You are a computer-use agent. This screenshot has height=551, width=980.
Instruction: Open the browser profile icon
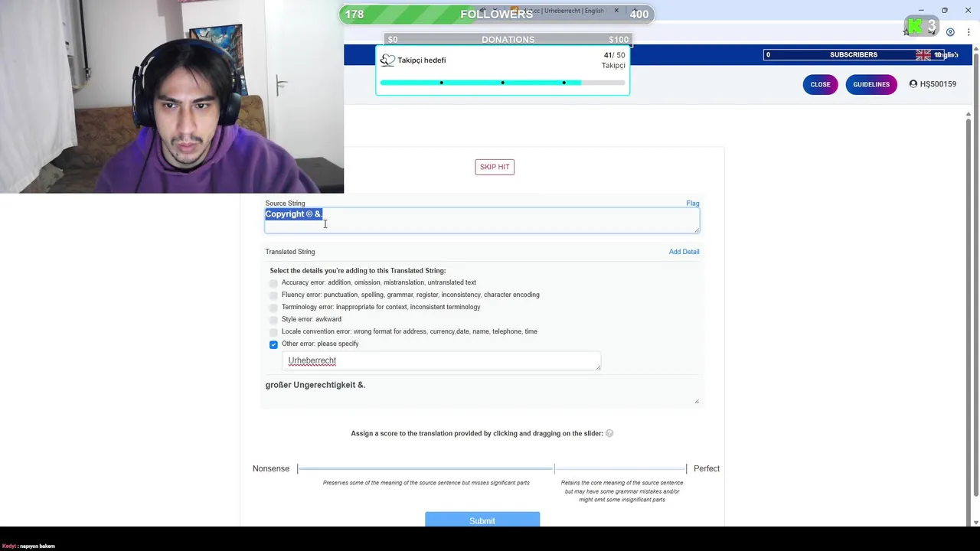[950, 32]
